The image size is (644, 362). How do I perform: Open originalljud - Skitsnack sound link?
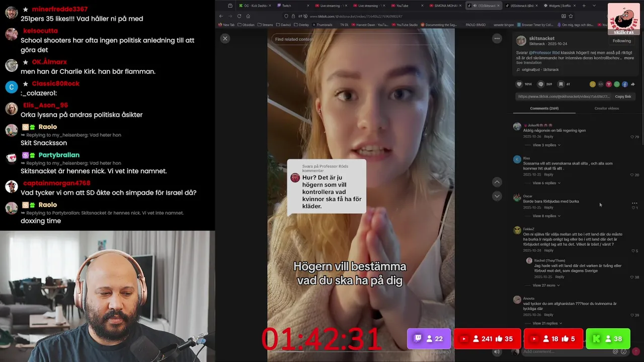coord(540,69)
